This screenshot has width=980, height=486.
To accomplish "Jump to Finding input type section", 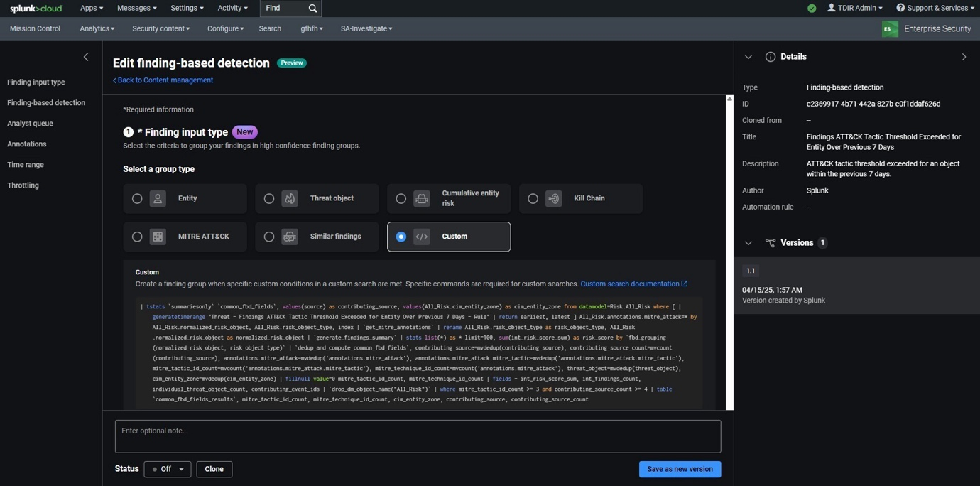I will pos(36,82).
